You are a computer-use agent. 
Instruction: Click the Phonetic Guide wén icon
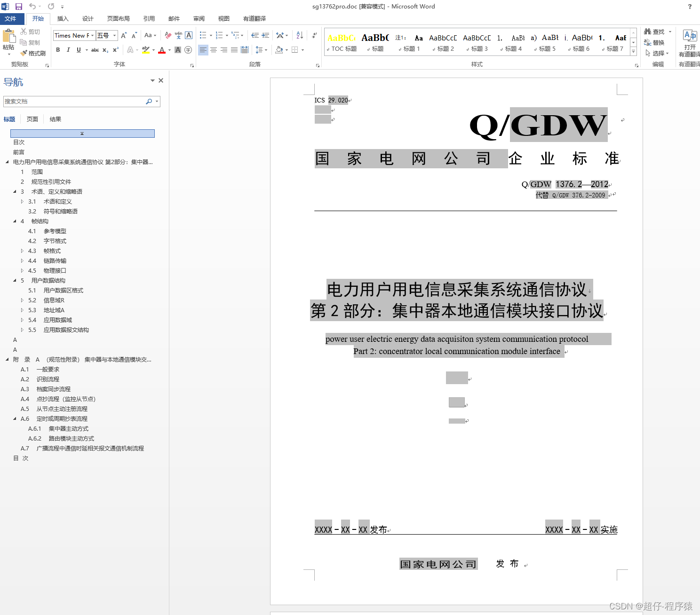178,35
